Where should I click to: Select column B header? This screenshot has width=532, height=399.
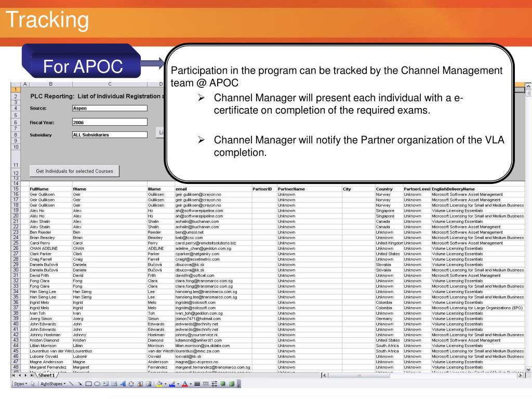pos(50,84)
